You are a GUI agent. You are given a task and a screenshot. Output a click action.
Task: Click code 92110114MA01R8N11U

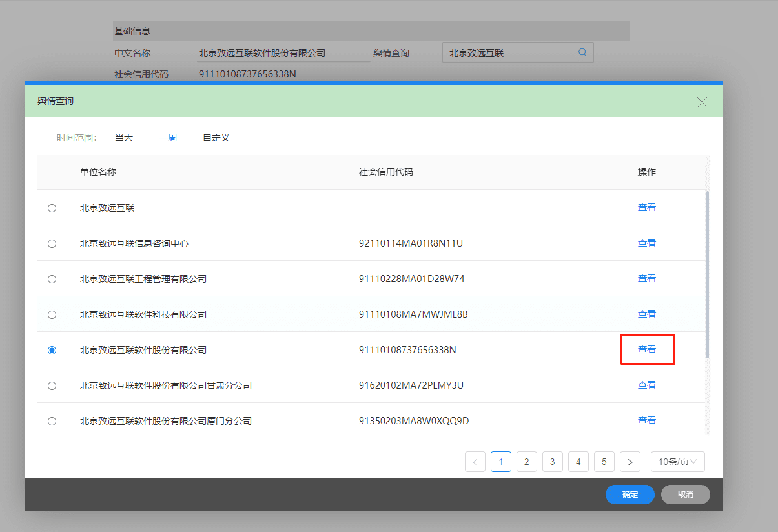click(x=411, y=243)
